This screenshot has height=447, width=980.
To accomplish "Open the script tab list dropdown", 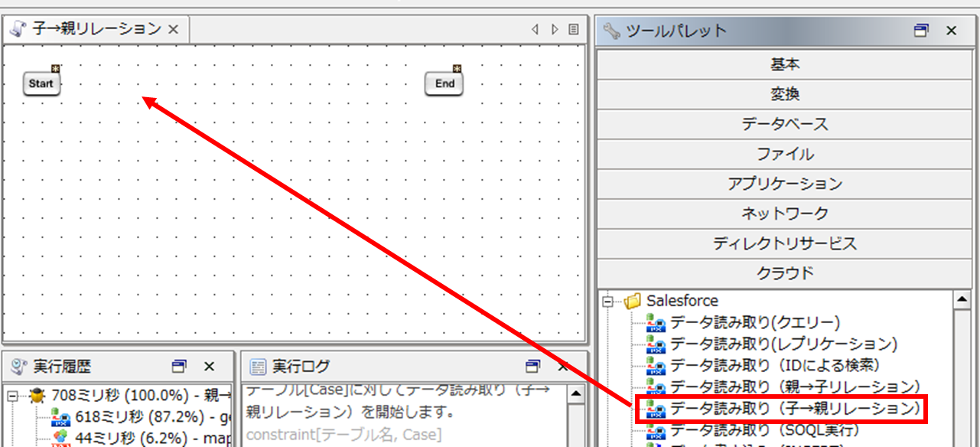I will pos(574,30).
